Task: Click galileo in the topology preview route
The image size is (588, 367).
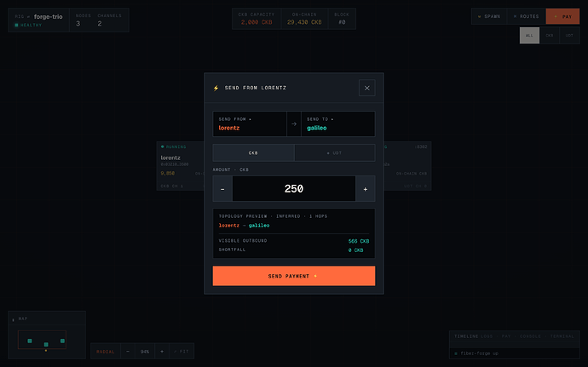Action: coord(259,226)
